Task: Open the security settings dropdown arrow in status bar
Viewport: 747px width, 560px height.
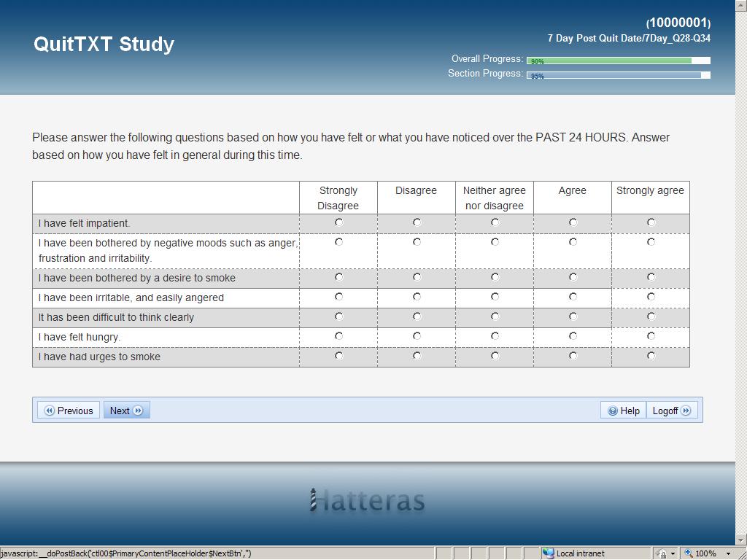Action: click(673, 553)
